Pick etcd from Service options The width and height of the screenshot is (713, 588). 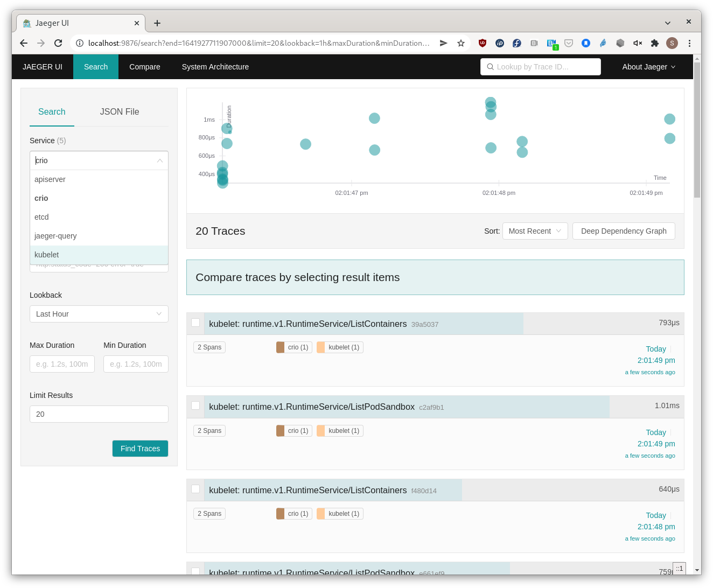(x=99, y=217)
